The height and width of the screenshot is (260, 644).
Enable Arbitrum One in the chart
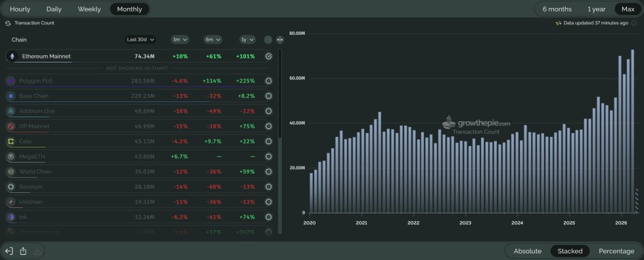pyautogui.click(x=269, y=111)
